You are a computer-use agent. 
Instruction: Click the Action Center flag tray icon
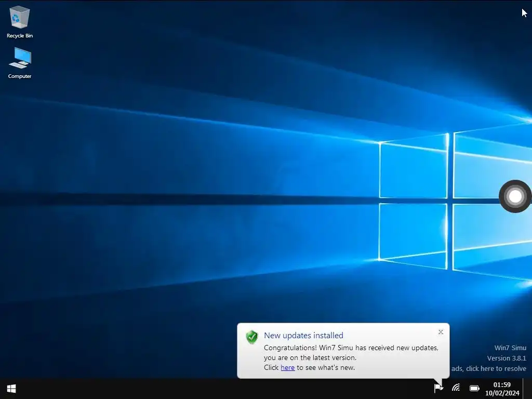[x=438, y=388]
